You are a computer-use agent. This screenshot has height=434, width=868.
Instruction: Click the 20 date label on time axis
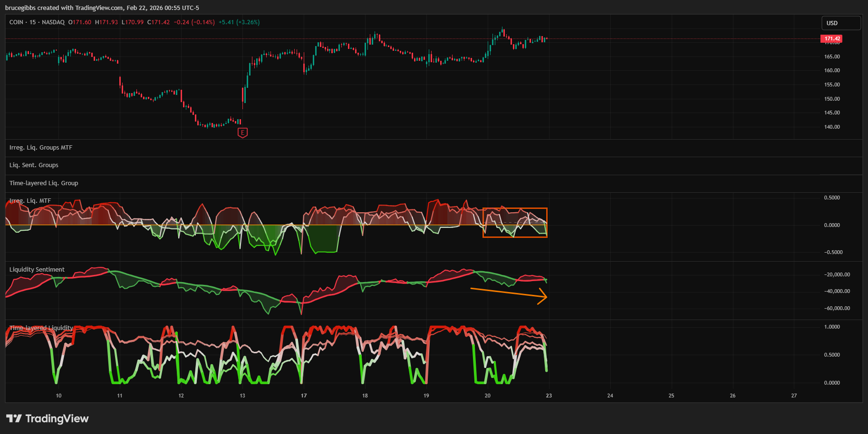(487, 396)
